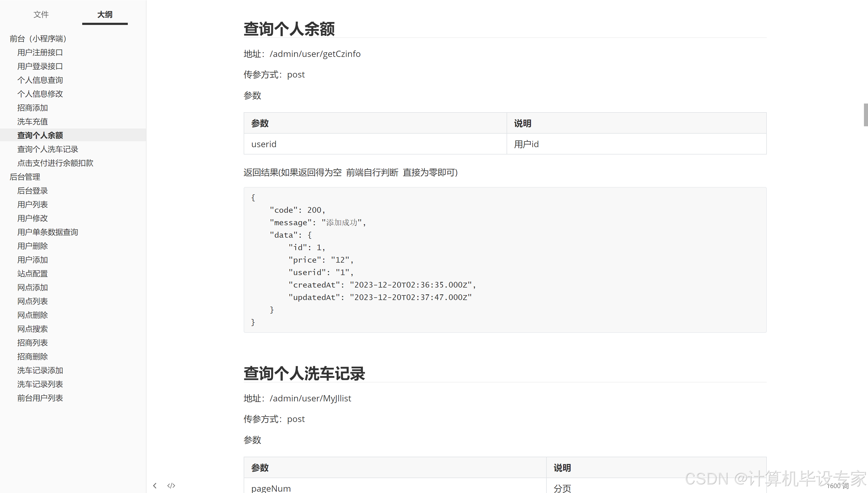Screen dimensions: 868x493
Task: Navigate to 站点配置 heading
Action: pos(33,273)
